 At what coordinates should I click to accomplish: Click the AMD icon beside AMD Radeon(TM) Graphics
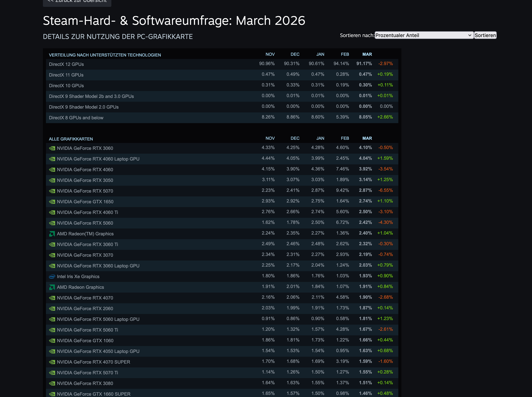(x=52, y=234)
